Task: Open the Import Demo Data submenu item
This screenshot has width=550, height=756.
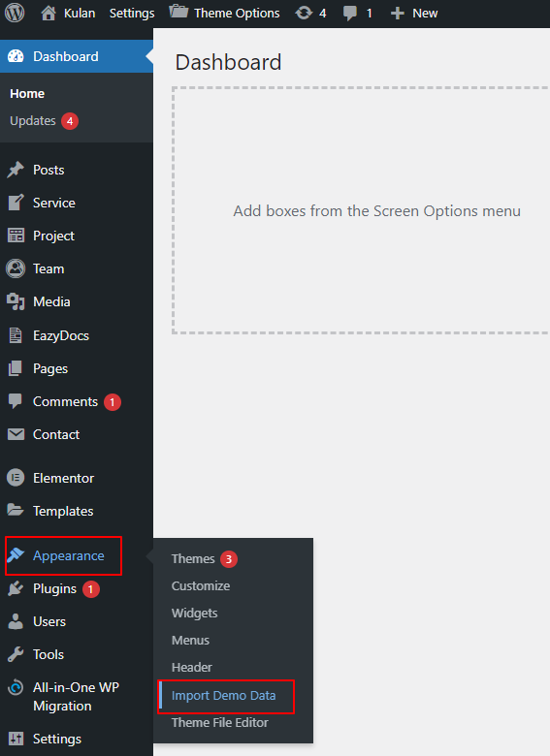Action: (x=226, y=696)
